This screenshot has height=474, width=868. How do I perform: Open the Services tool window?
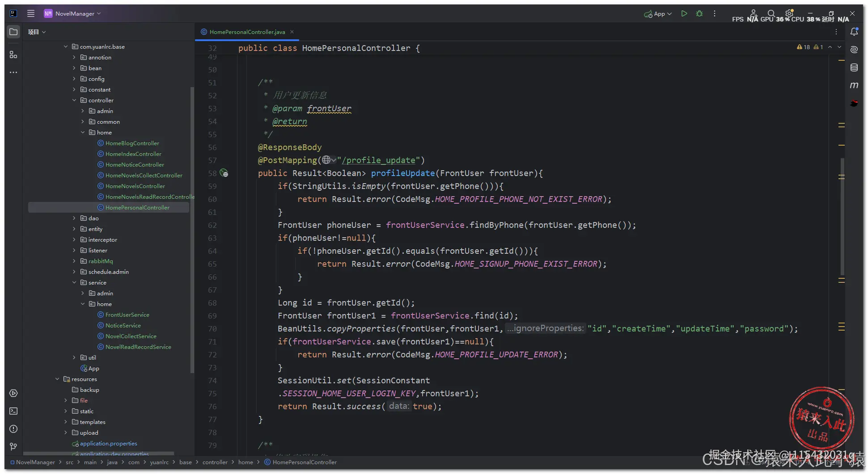13,393
